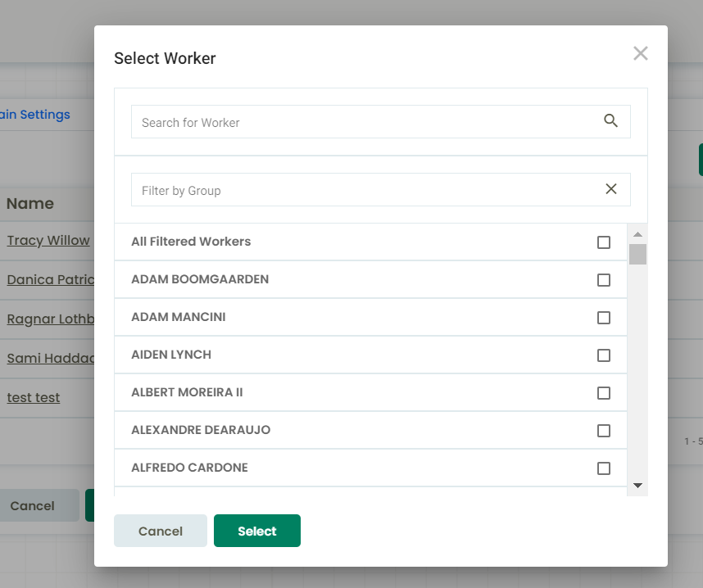Check Adam Boomgaarden checkbox
The height and width of the screenshot is (588, 703).
[604, 280]
